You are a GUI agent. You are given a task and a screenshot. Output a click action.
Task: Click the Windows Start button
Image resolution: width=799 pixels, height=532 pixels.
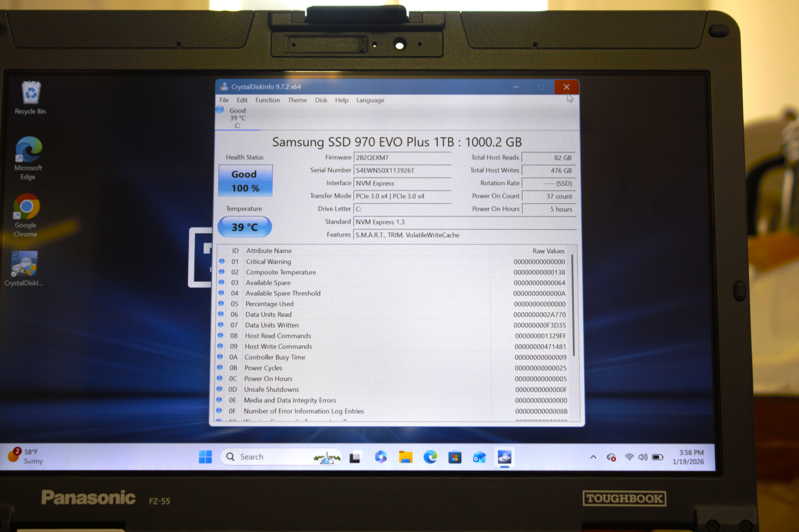[x=205, y=457]
